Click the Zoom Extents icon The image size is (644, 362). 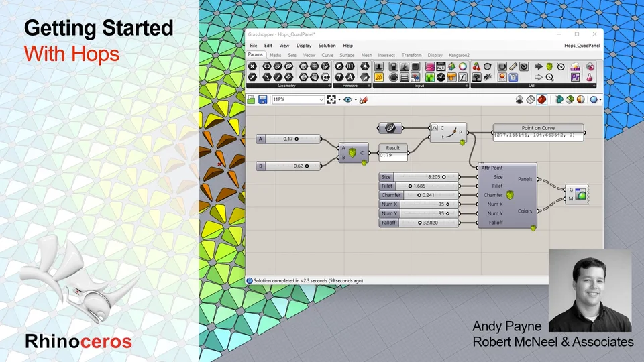click(331, 99)
